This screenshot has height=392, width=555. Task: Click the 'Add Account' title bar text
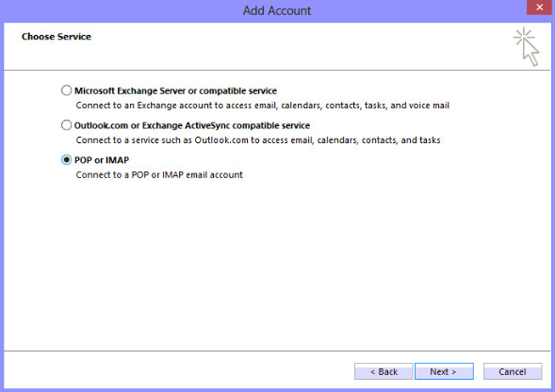277,10
